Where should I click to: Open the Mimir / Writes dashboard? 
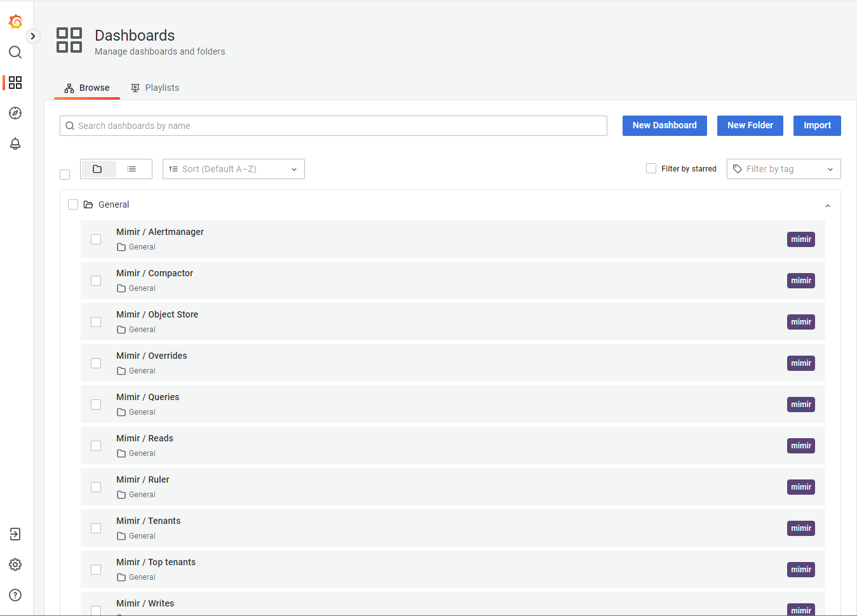pos(145,603)
